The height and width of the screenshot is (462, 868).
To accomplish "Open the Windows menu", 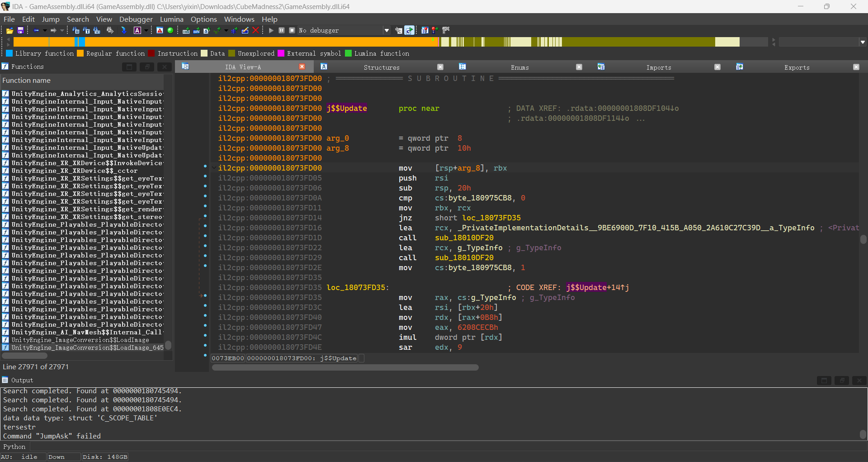I will [x=239, y=19].
